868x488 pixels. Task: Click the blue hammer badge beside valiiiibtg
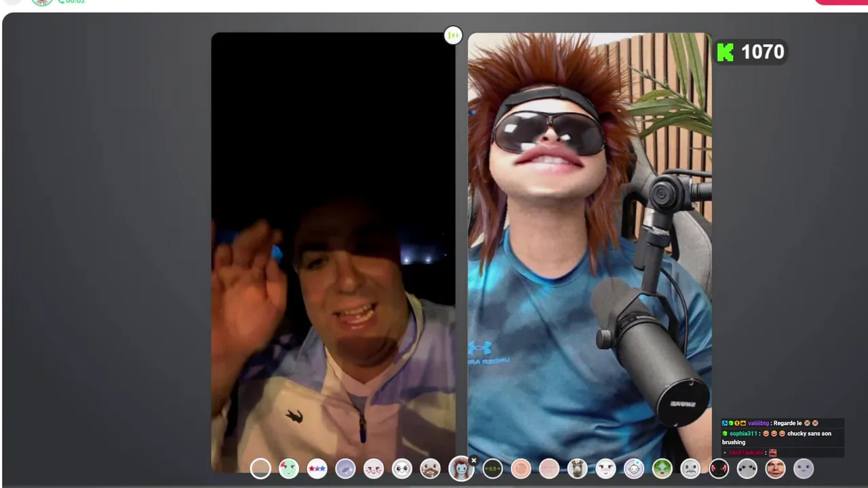point(725,423)
